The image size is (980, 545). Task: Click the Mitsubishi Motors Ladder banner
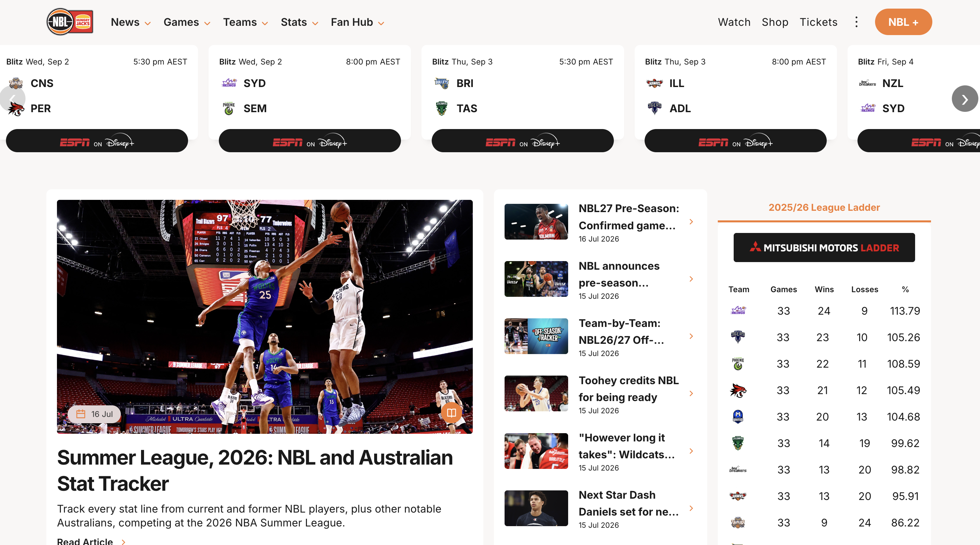[x=824, y=248]
